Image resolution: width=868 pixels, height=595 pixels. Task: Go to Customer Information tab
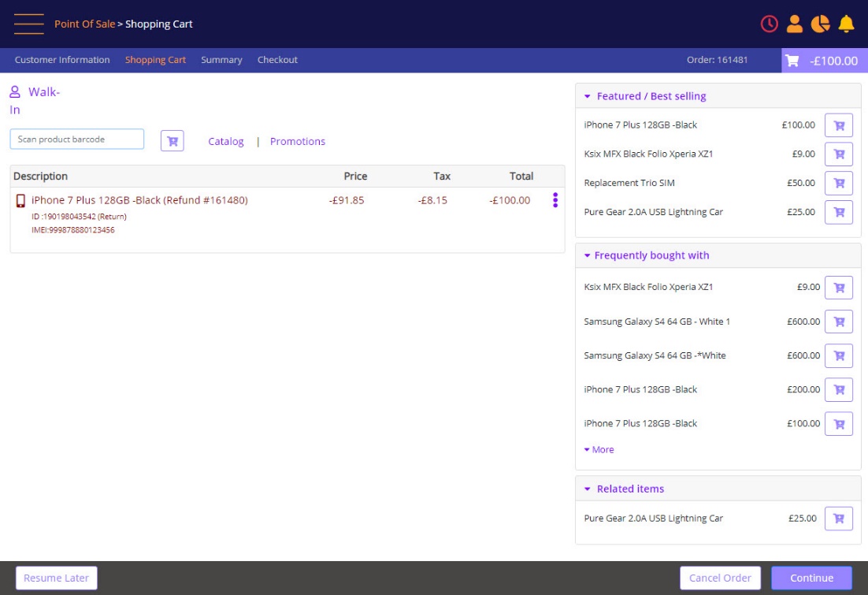[x=62, y=60]
